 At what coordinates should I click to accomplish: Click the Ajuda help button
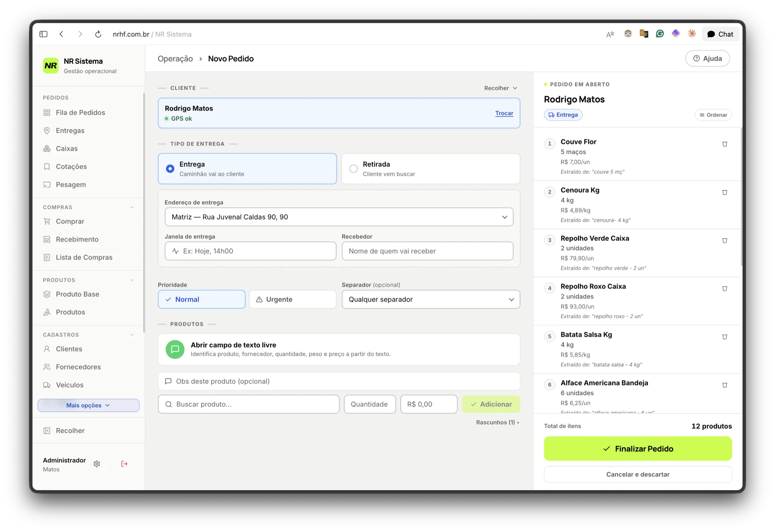[708, 58]
